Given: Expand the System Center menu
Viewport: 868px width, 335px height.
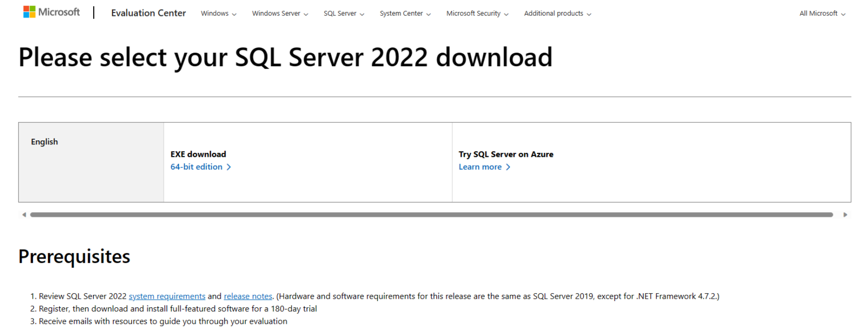Looking at the screenshot, I should (x=405, y=14).
